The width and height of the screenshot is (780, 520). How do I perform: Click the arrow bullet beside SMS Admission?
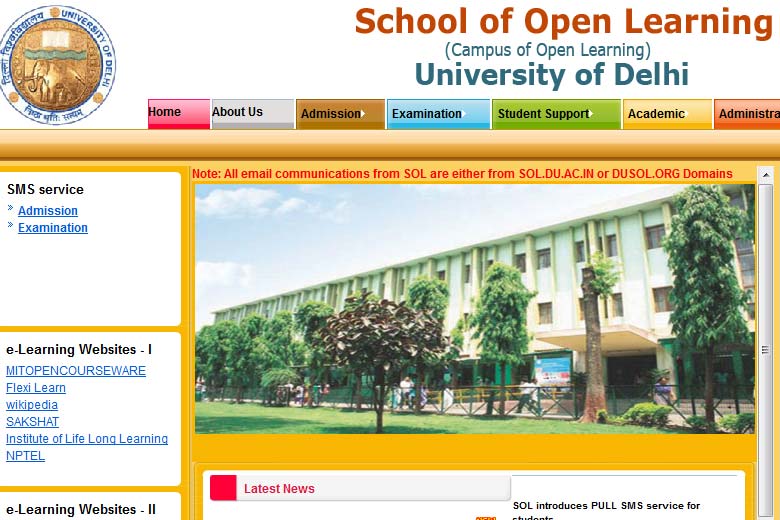click(x=10, y=208)
